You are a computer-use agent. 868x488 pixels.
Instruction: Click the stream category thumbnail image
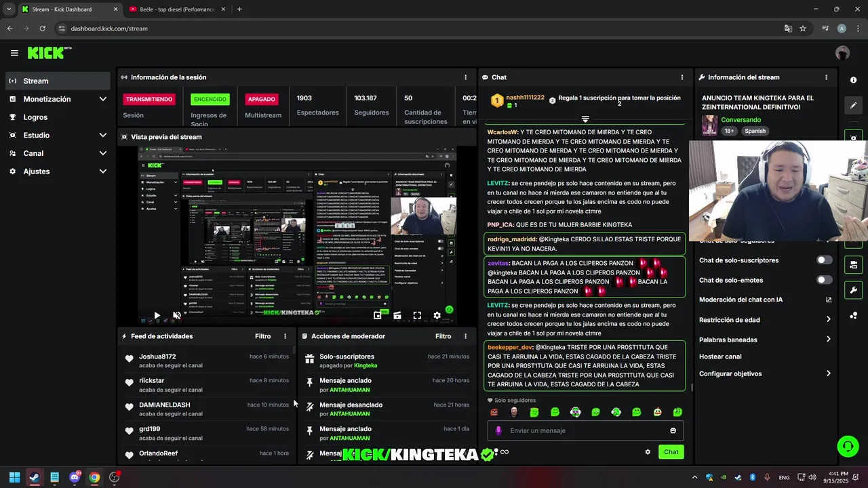[709, 125]
